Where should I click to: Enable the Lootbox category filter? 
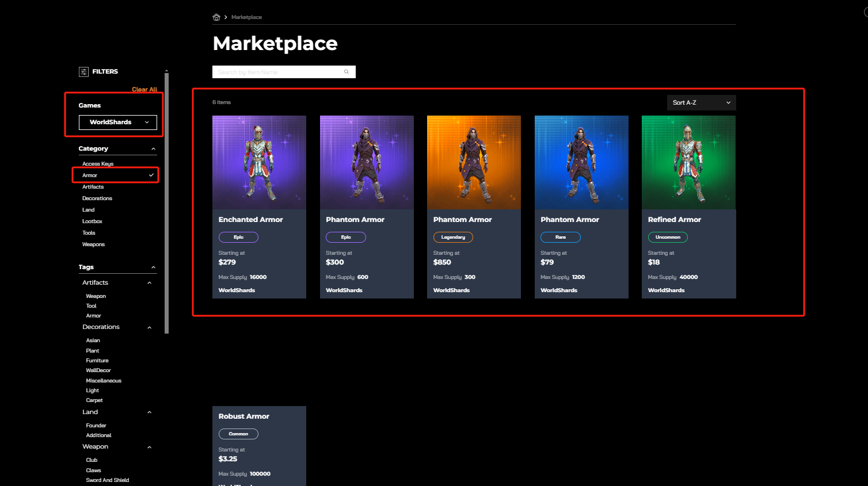click(92, 221)
